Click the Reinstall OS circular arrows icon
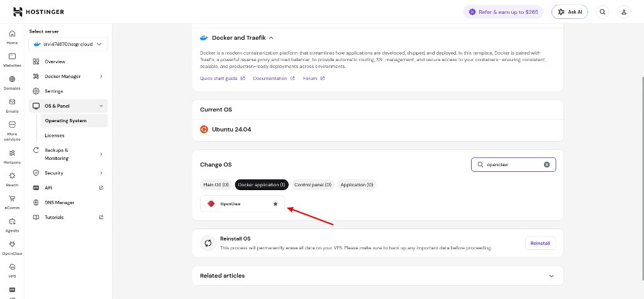644x299 pixels. pyautogui.click(x=208, y=243)
